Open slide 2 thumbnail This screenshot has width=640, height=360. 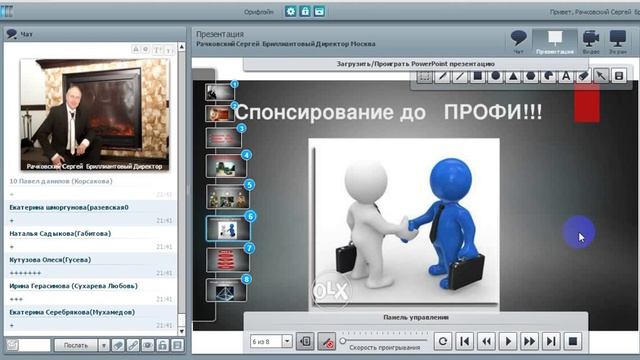click(220, 113)
